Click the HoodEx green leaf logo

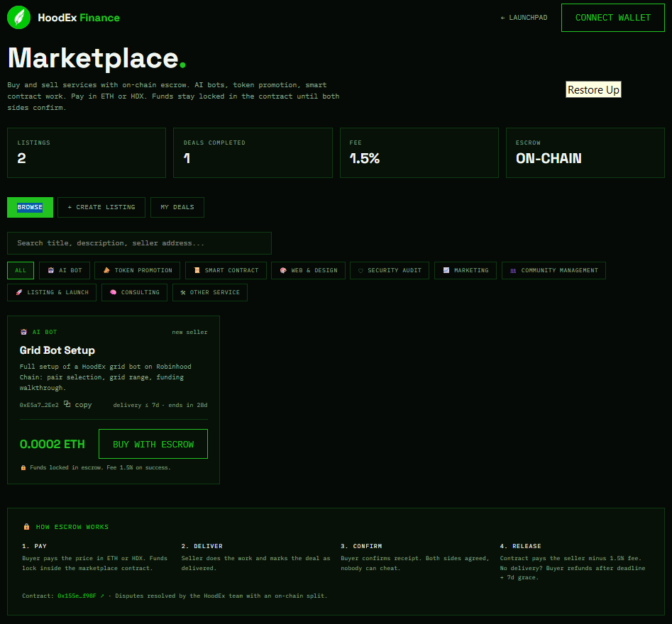[19, 18]
